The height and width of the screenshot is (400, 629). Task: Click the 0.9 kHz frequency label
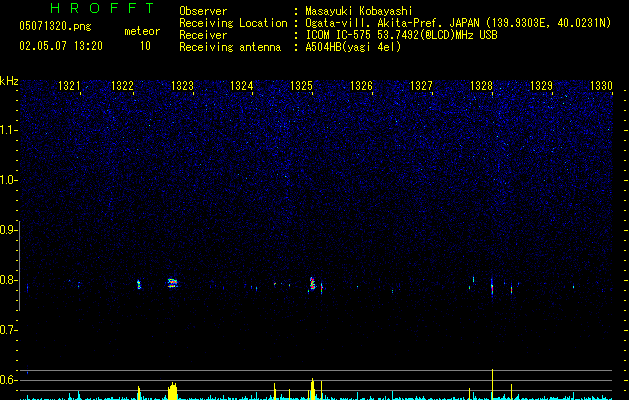(8, 230)
